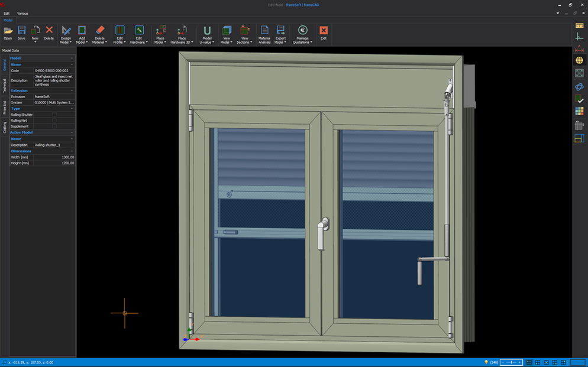Open the Price List side tab

pos(5,108)
